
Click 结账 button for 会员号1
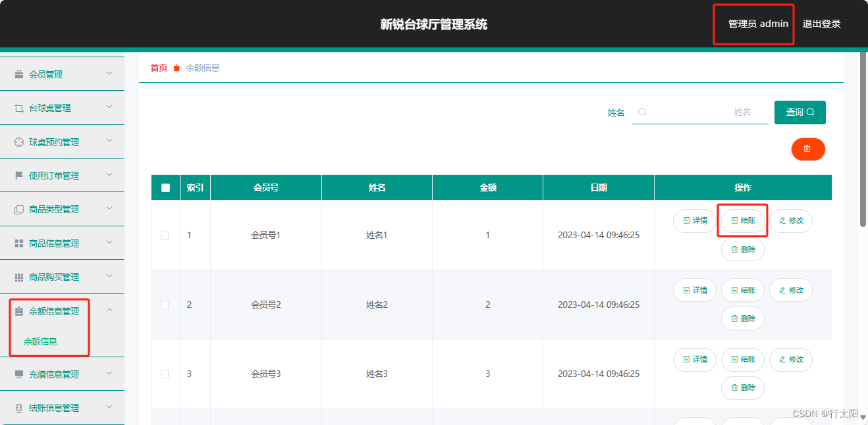pos(743,220)
